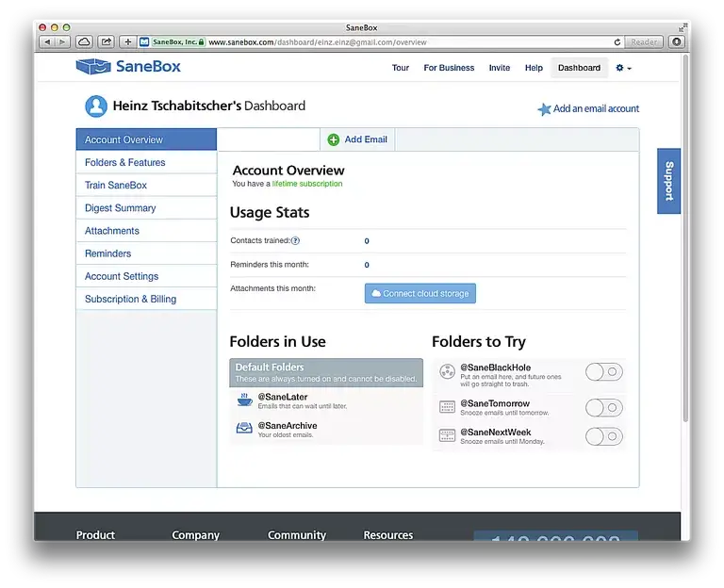Click the Company footer heading
Viewport: 724px width, 588px height.
[x=195, y=535]
